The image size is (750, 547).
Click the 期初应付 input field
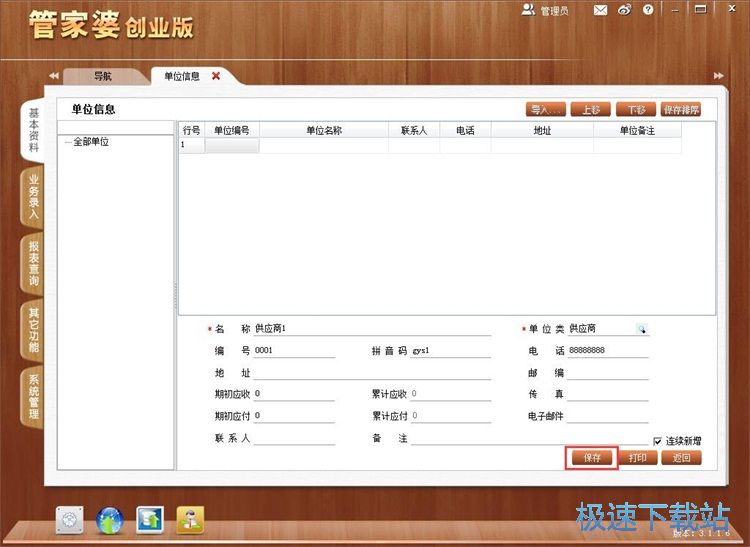point(294,416)
